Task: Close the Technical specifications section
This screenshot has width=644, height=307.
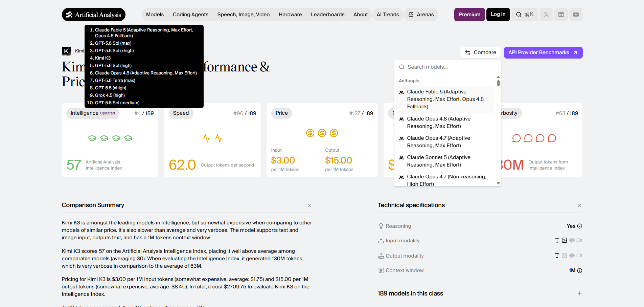Action: [579, 205]
